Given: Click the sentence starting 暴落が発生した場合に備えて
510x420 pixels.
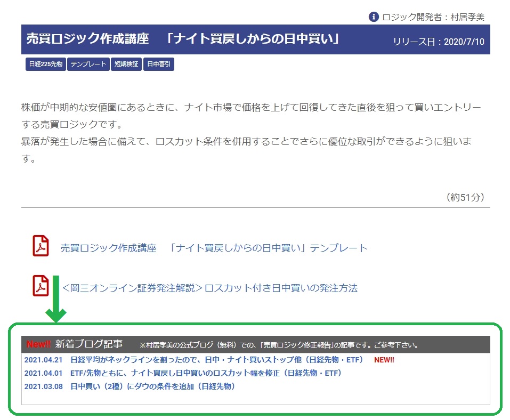Looking at the screenshot, I should 246,150.
